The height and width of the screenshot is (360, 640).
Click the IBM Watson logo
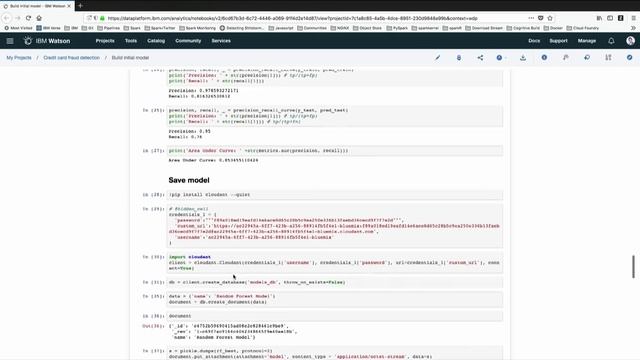click(47, 41)
